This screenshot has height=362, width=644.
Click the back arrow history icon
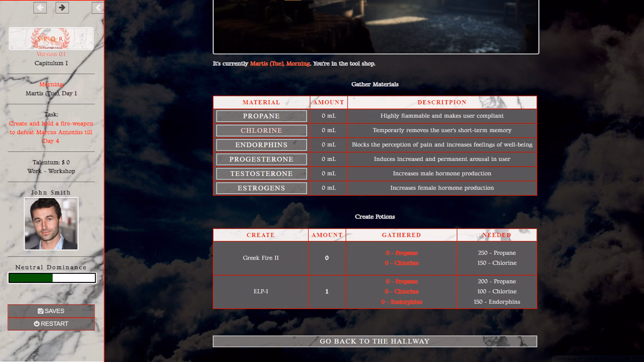coord(40,7)
